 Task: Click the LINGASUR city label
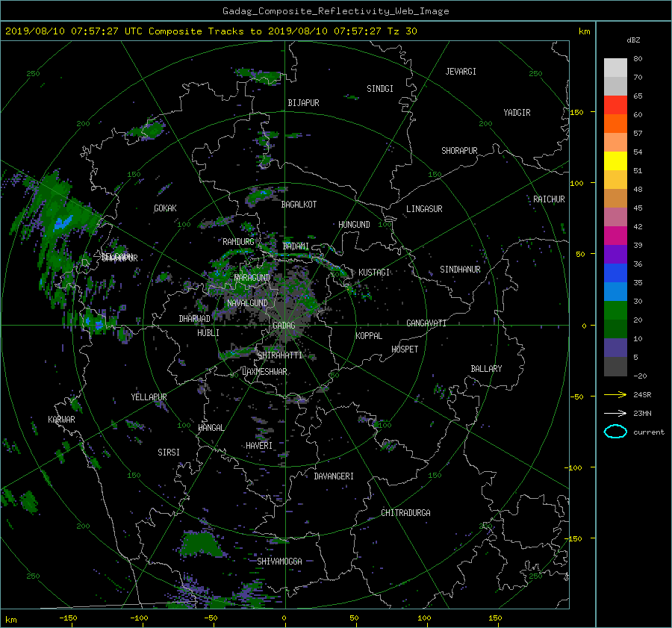pos(424,209)
